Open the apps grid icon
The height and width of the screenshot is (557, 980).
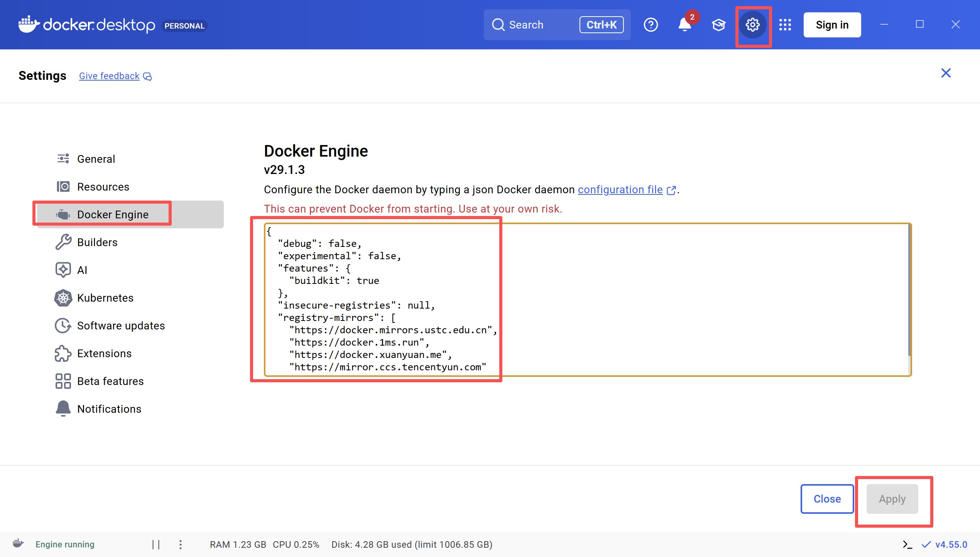(785, 25)
